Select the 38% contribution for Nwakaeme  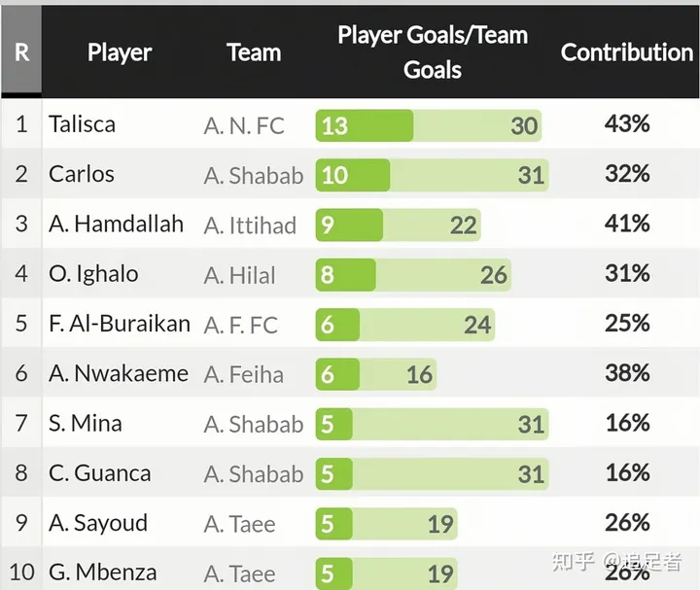coord(627,373)
